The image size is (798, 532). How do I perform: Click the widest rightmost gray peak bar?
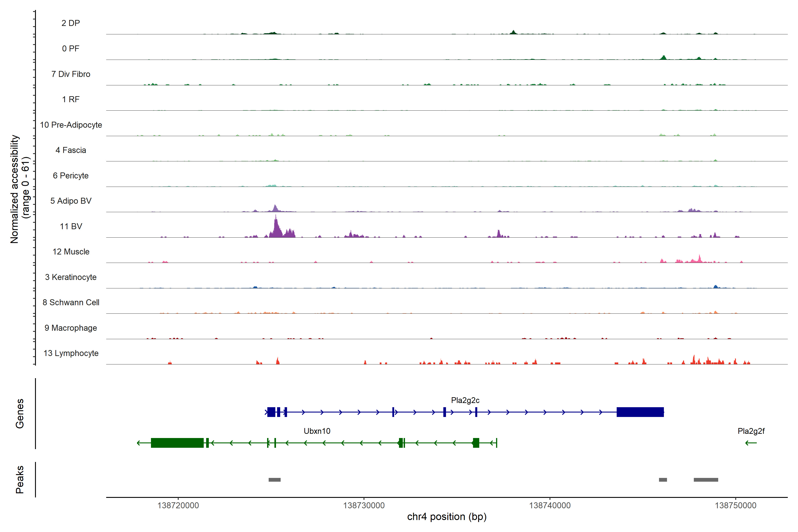706,480
